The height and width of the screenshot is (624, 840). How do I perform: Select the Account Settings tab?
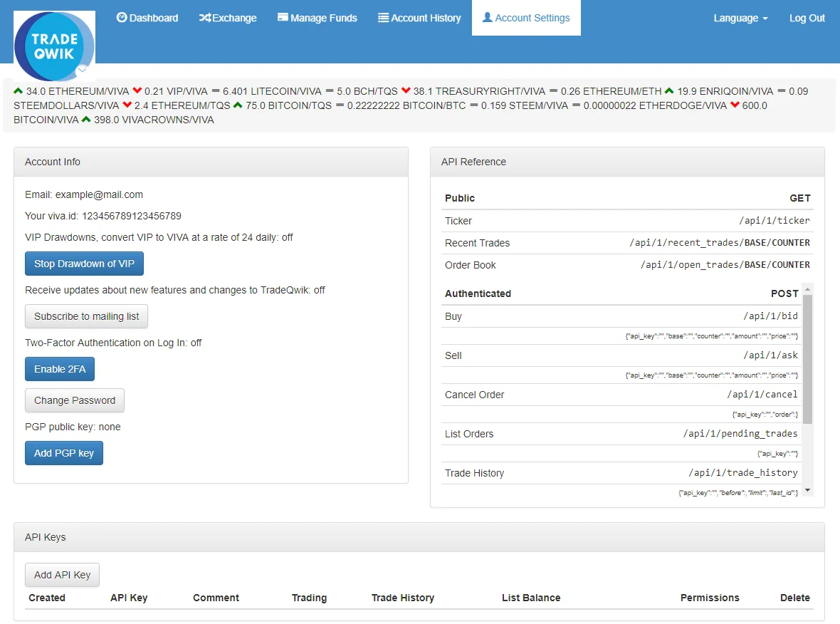click(526, 18)
